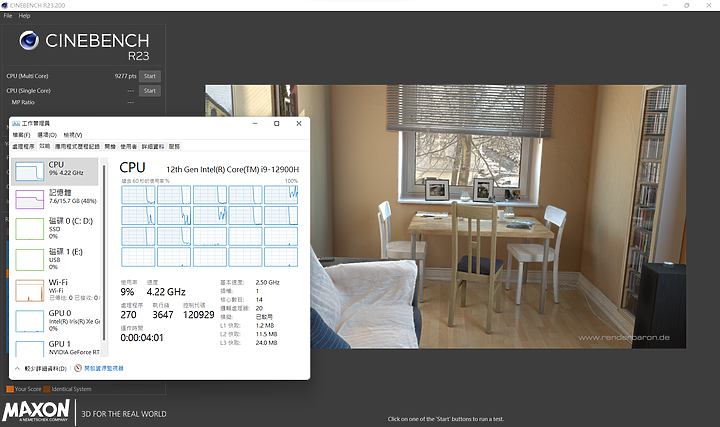The height and width of the screenshot is (427, 720).
Task: Open Task Manager 選項(O) menu
Action: click(47, 135)
